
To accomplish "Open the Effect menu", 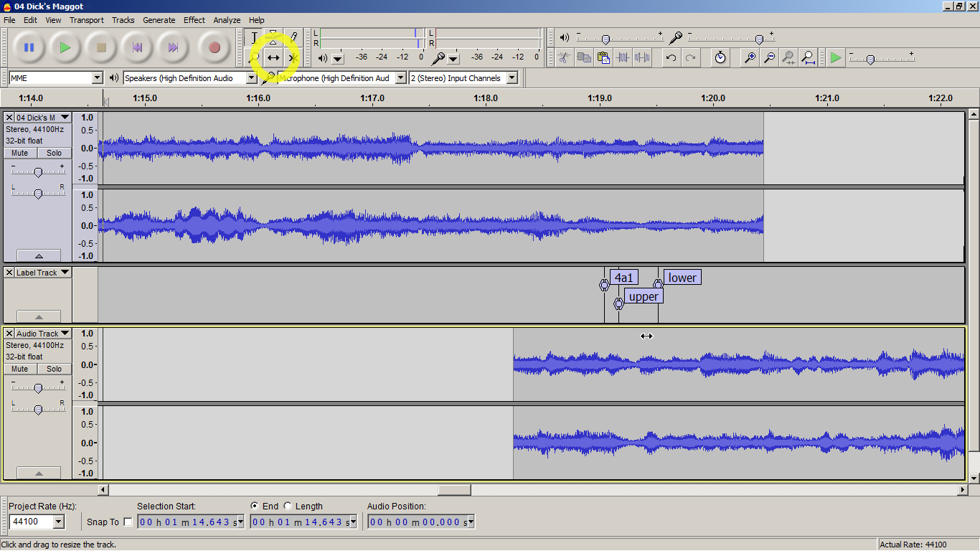I will (194, 20).
